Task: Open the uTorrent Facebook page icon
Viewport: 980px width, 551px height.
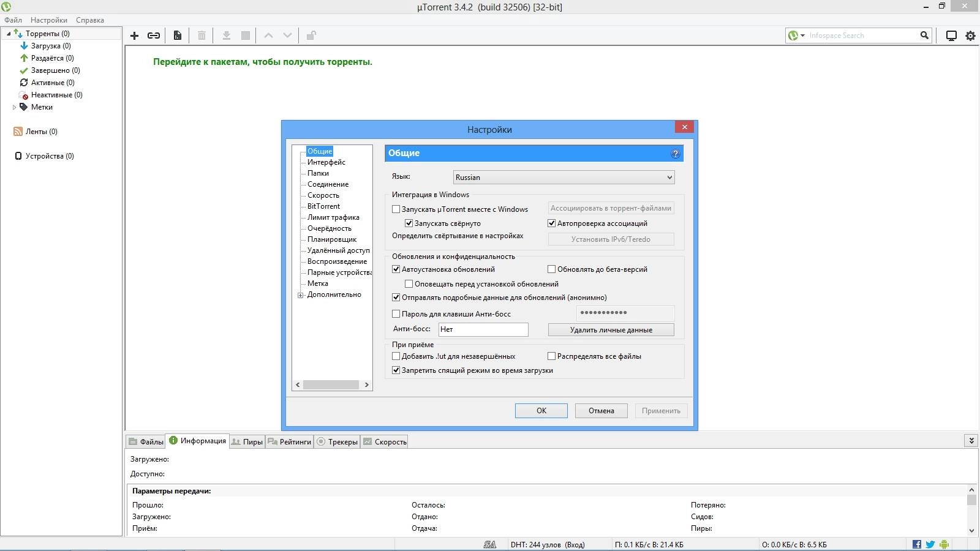Action: click(x=916, y=544)
